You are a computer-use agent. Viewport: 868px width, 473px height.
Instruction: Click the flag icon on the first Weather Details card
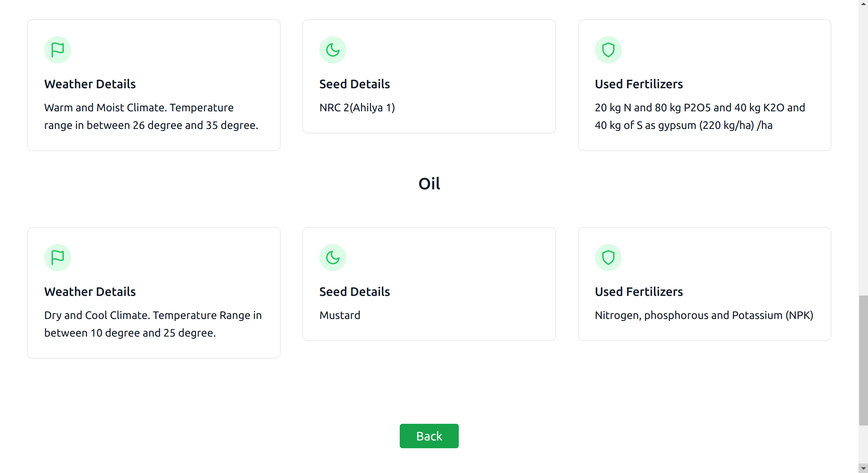[x=57, y=50]
